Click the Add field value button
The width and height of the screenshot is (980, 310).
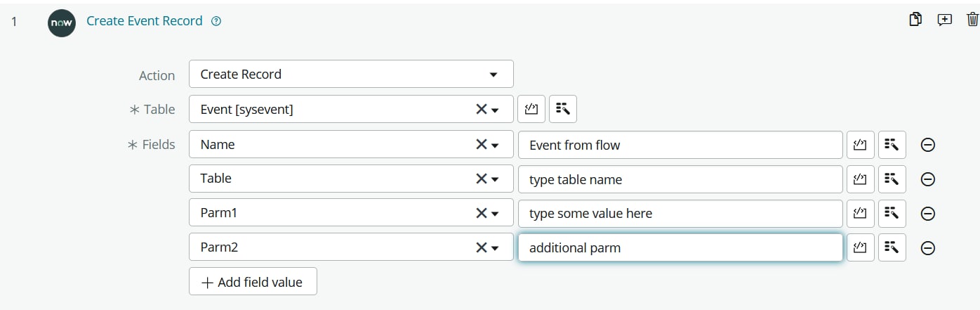click(253, 282)
